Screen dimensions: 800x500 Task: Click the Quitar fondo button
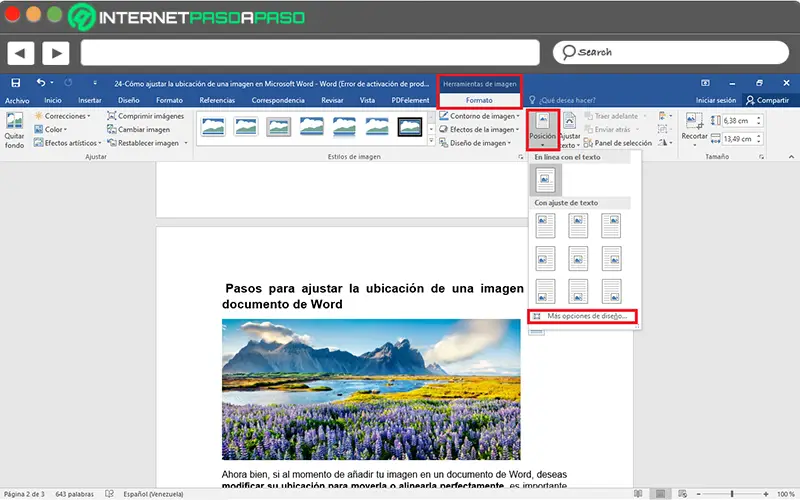14,131
